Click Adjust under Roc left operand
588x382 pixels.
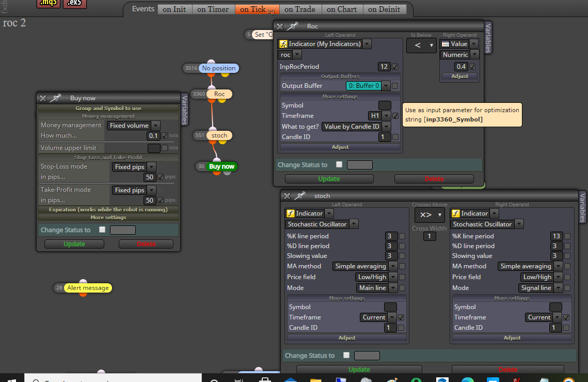pyautogui.click(x=340, y=147)
